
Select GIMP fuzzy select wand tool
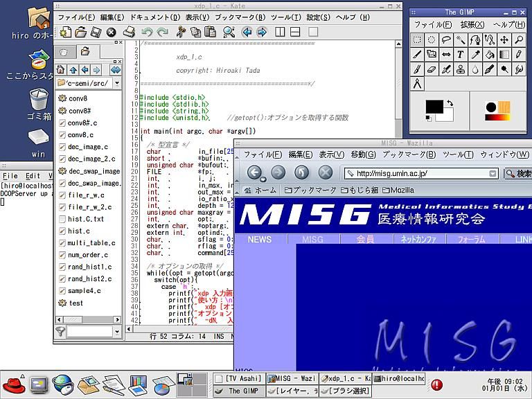461,40
